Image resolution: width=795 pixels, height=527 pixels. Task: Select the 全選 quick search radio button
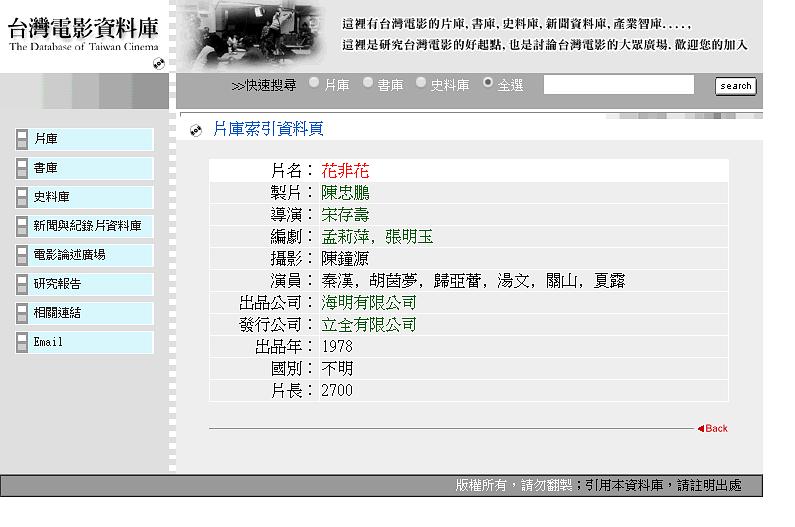[488, 84]
